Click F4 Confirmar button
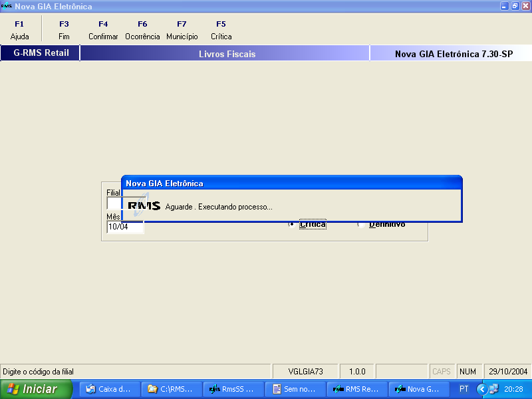This screenshot has height=399, width=532. (x=103, y=30)
